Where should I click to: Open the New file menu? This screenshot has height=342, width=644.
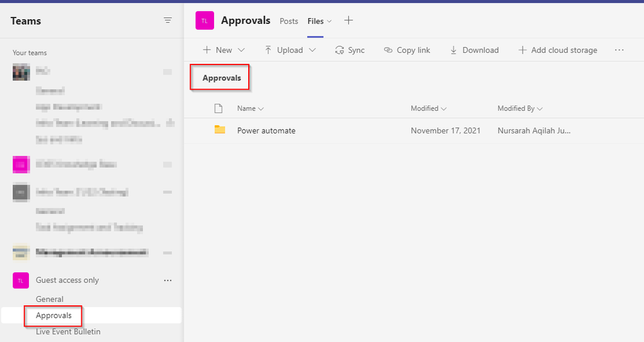(224, 50)
